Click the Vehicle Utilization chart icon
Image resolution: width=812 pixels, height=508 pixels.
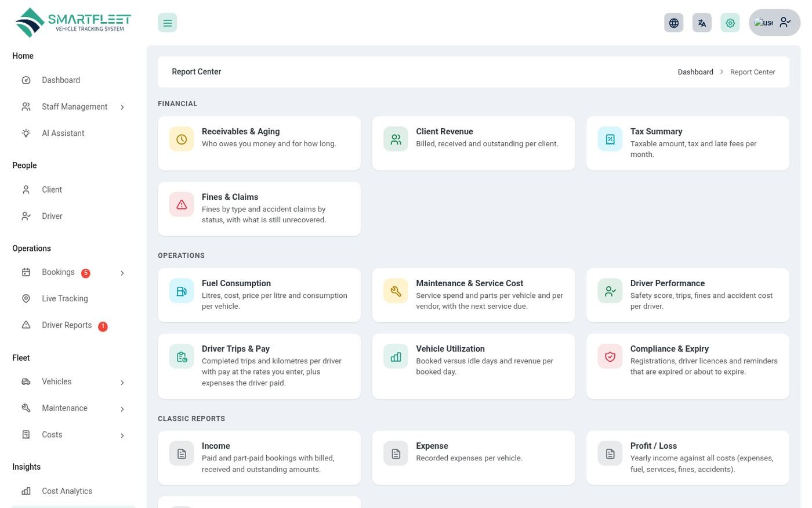[x=396, y=356]
